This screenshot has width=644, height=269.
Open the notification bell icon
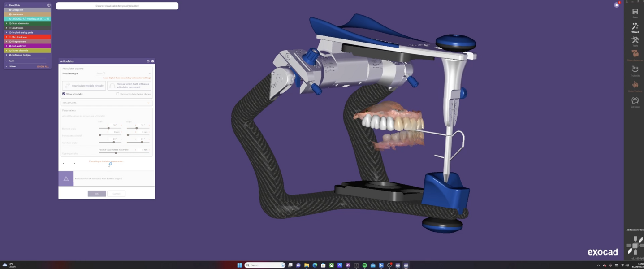tap(617, 5)
